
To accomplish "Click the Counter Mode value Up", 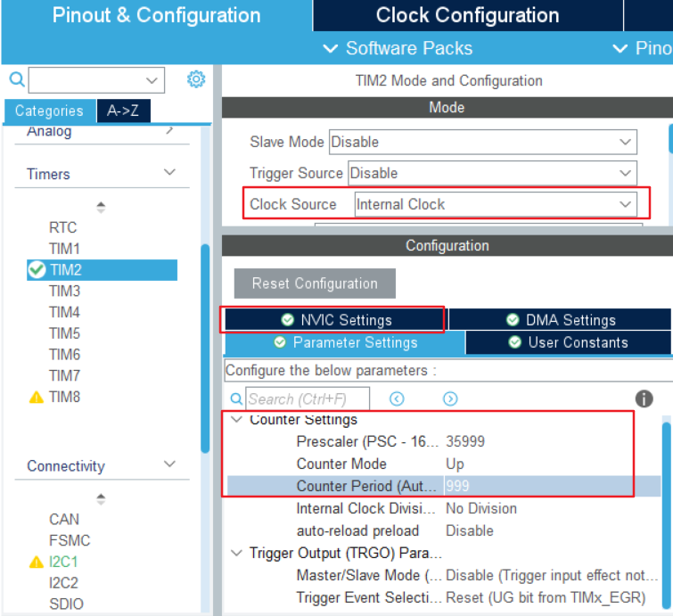I will pos(455,464).
